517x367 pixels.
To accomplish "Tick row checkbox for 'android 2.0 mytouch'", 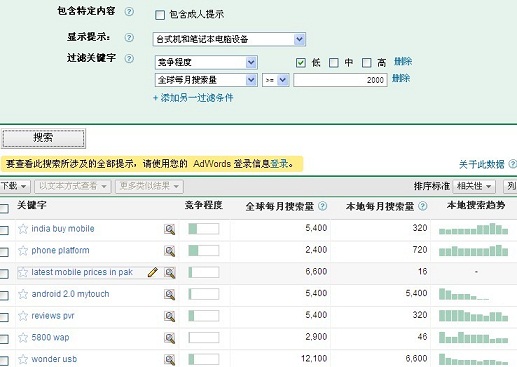I will coord(4,295).
